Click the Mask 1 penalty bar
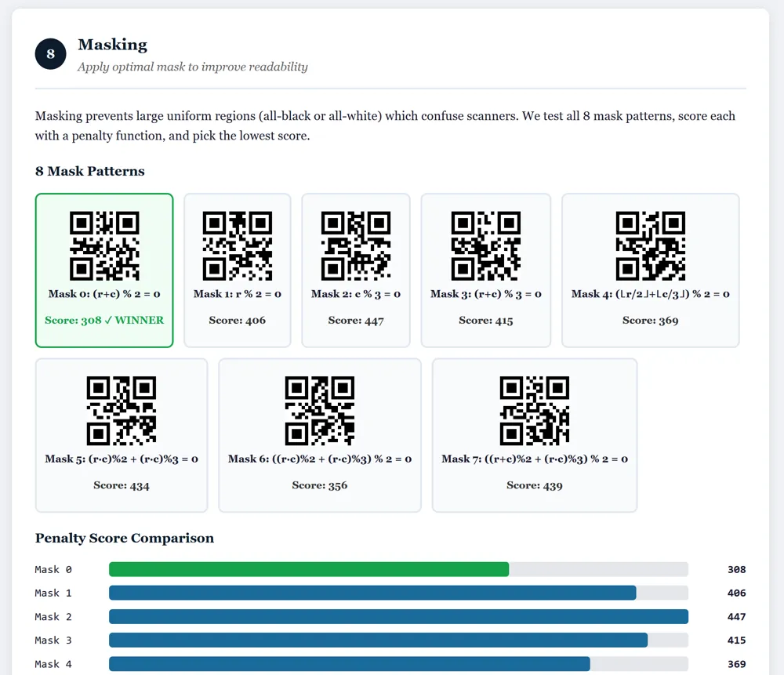This screenshot has height=675, width=784. click(372, 593)
